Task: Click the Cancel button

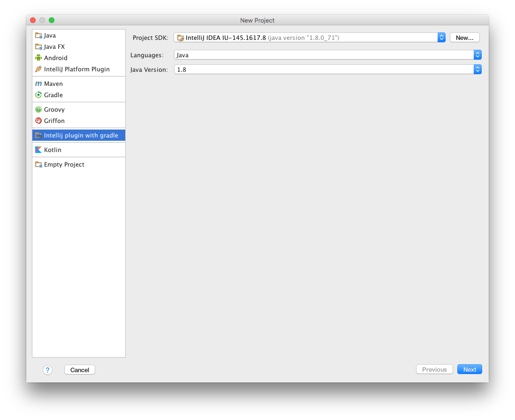Action: point(80,370)
